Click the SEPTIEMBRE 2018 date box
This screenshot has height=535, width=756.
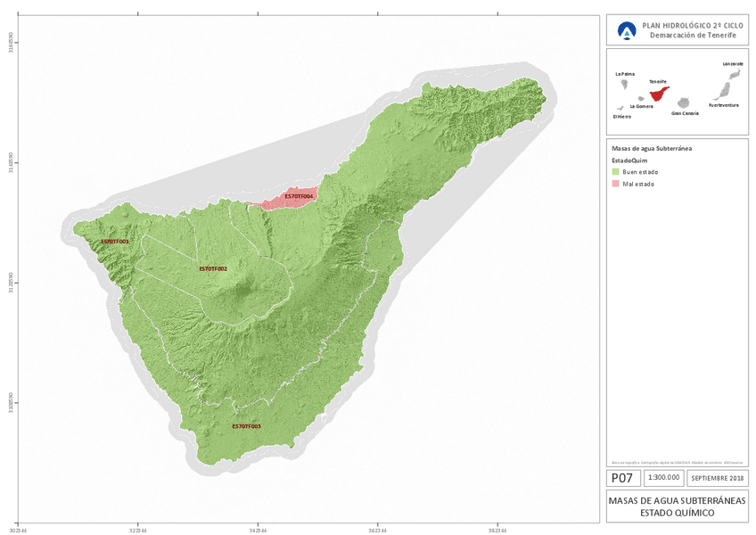(718, 478)
